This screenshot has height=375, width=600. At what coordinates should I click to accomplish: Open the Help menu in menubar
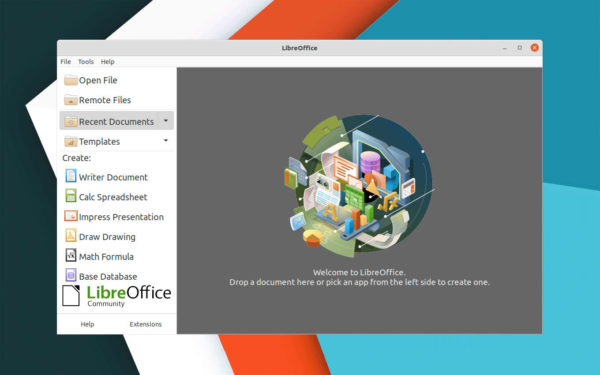108,62
